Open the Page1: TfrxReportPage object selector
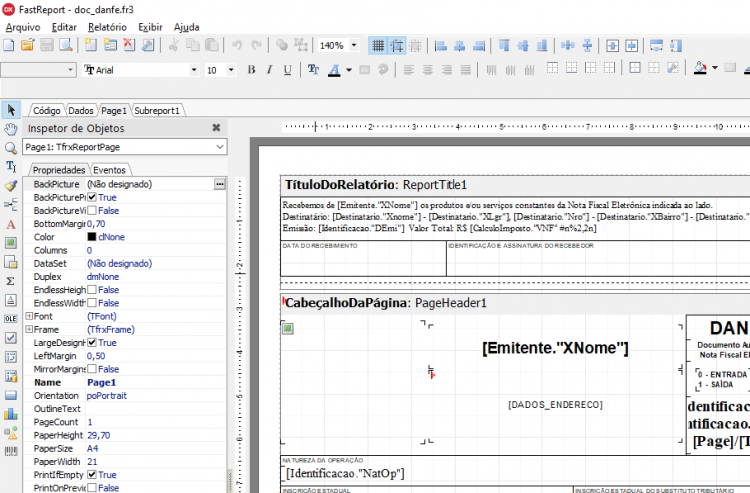This screenshot has width=750, height=493. [125, 147]
